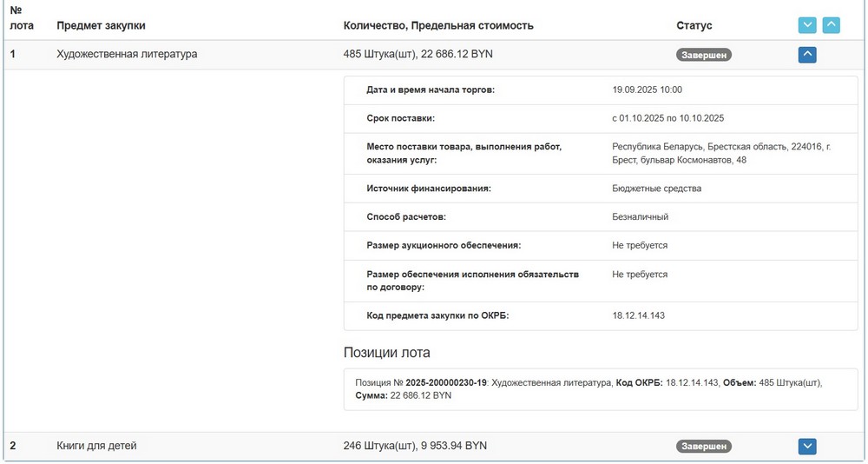Image resolution: width=868 pixels, height=464 pixels.
Task: Collapse all lots using header up-chevron
Action: (831, 25)
